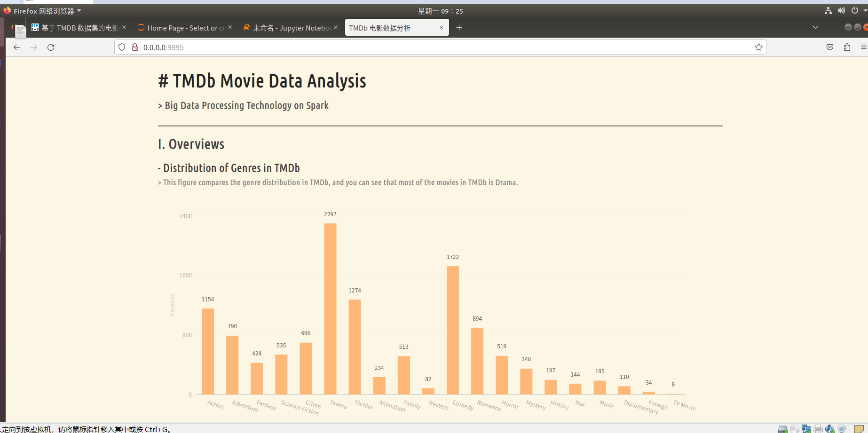Close the Home Page tab
Image resolution: width=868 pixels, height=433 pixels.
click(x=230, y=27)
